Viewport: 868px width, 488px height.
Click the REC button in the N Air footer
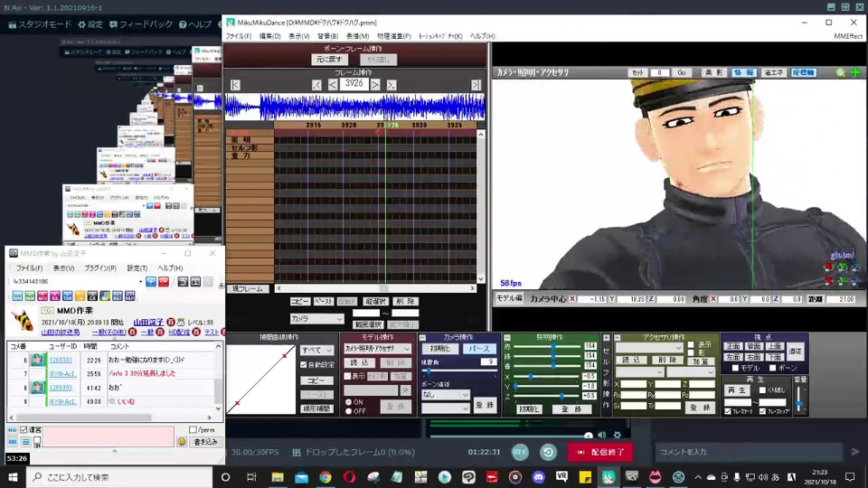[x=520, y=452]
